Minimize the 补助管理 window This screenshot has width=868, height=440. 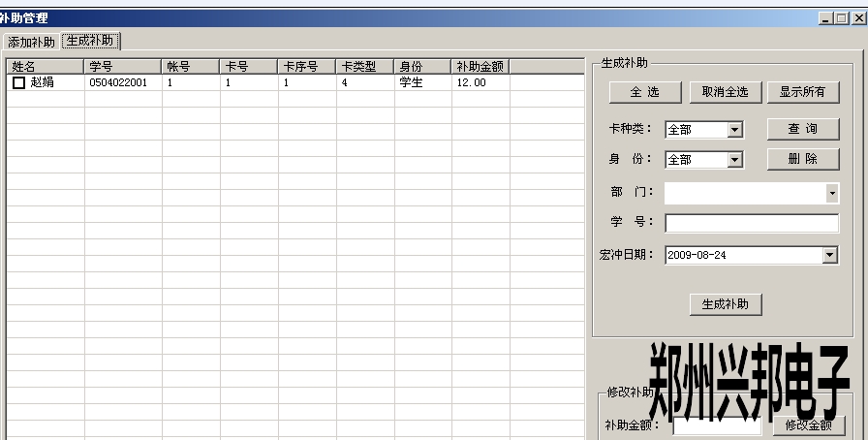click(x=826, y=18)
